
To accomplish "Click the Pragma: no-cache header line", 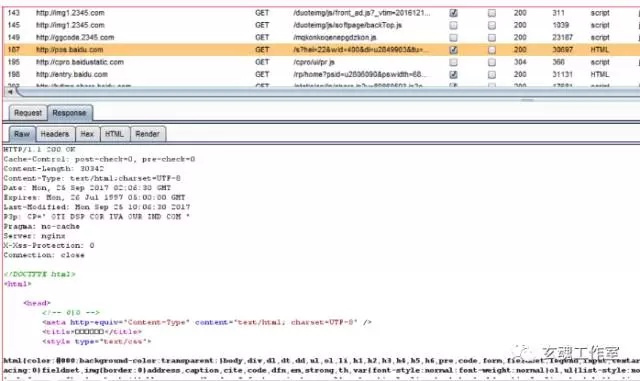I will 42,226.
